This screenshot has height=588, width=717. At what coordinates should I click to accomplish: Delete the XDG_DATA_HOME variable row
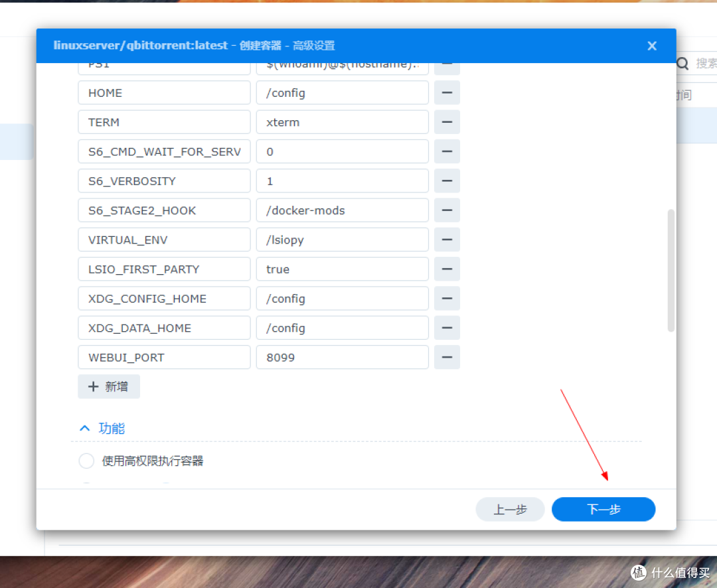447,328
